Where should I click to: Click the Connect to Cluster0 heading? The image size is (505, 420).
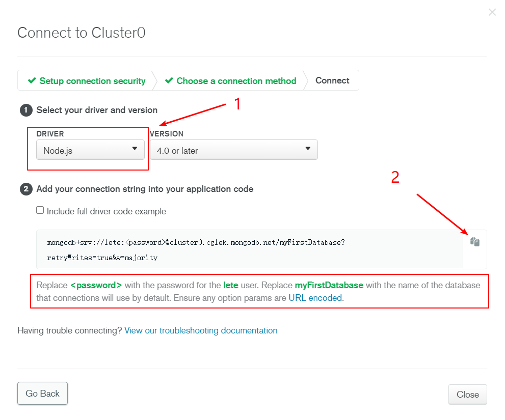pyautogui.click(x=82, y=33)
